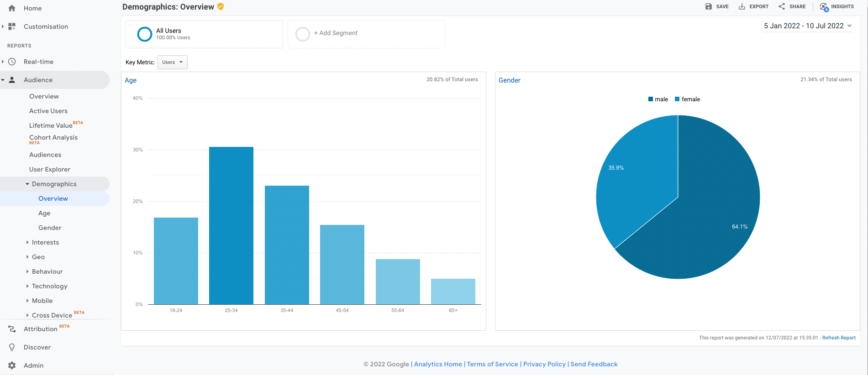Click the Insights icon with badge

(x=824, y=7)
